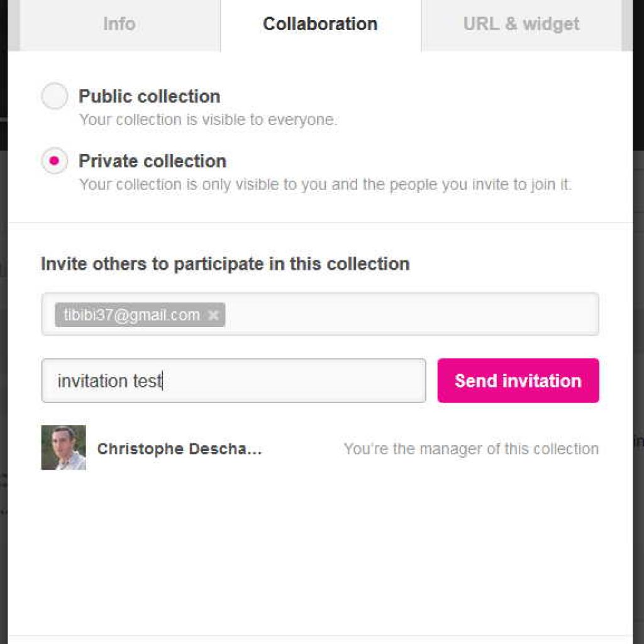
Task: Click the manager of this collection status text
Action: point(471,449)
